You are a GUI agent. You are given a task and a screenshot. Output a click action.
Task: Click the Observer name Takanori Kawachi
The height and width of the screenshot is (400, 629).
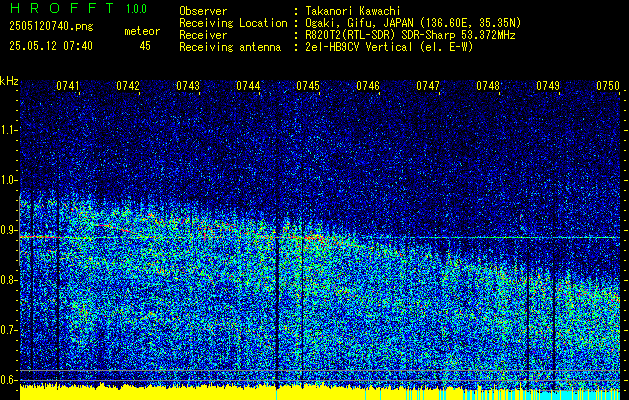353,11
